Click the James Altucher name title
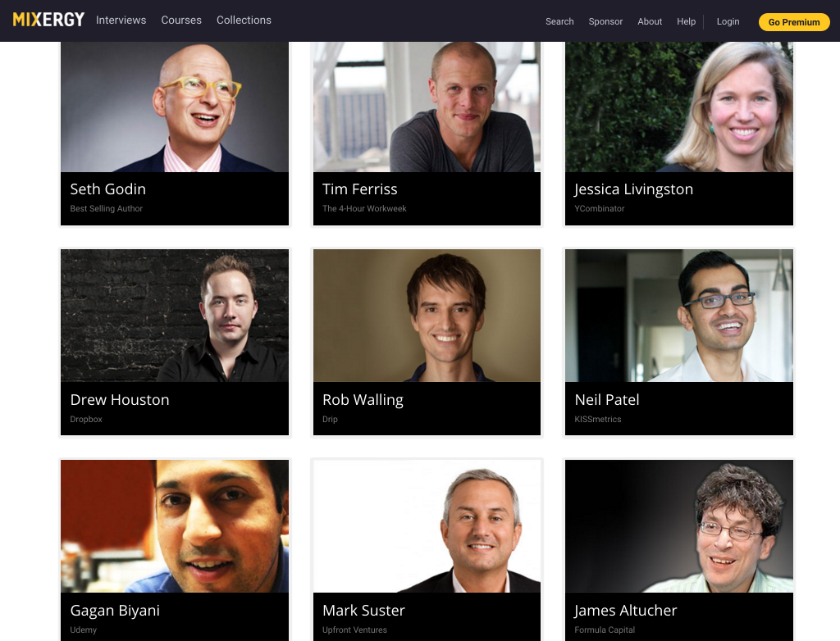Screen dimensions: 840x641 (x=626, y=611)
